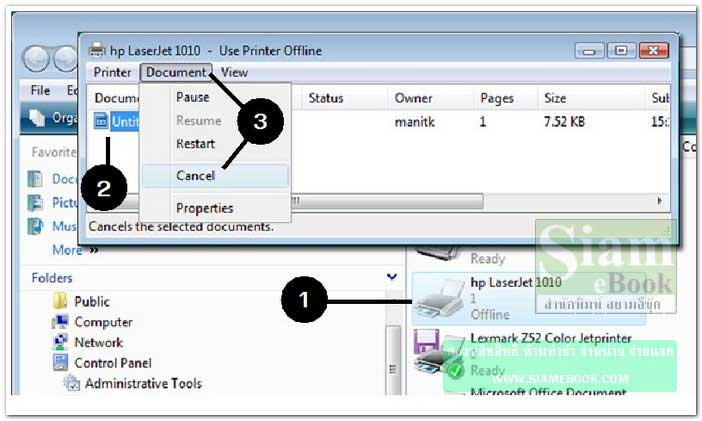Maximize the printer queue window

click(x=621, y=50)
